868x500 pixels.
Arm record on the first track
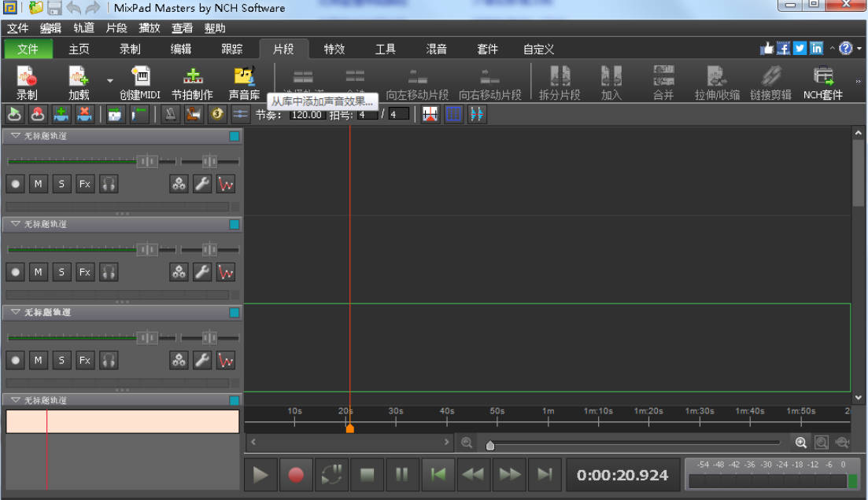coord(16,184)
